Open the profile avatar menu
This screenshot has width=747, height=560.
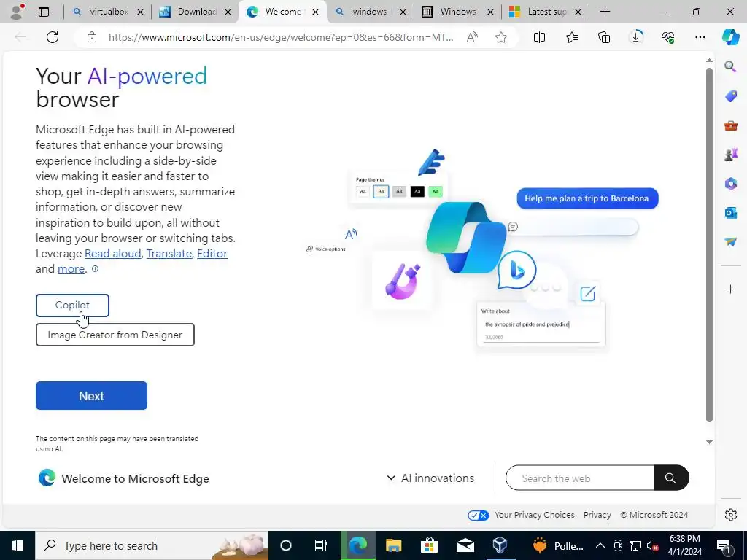[x=18, y=12]
